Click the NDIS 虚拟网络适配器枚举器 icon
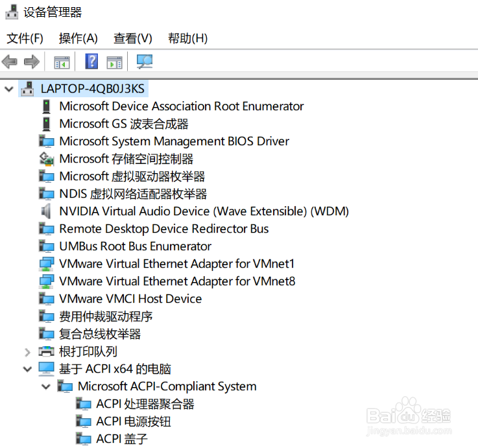This screenshot has height=448, width=478. [x=47, y=194]
